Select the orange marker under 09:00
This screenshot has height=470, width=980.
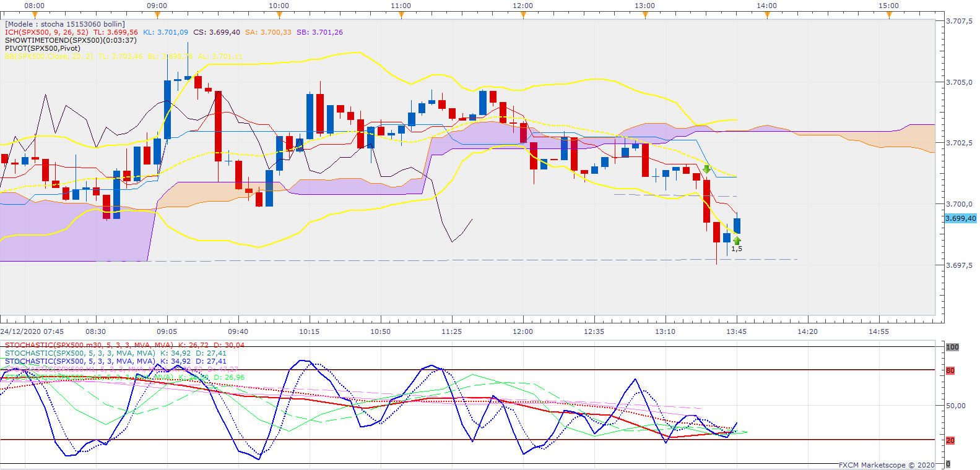[x=157, y=15]
